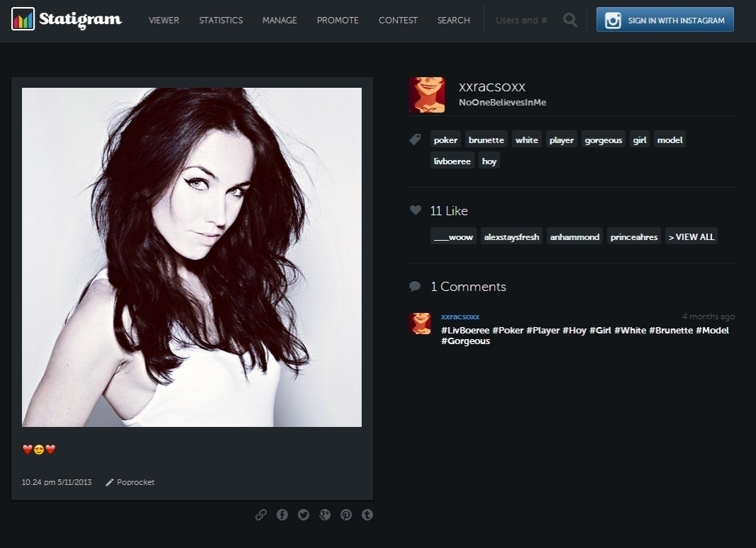Share the photo via the Twitter icon
The width and height of the screenshot is (756, 548).
tap(304, 515)
